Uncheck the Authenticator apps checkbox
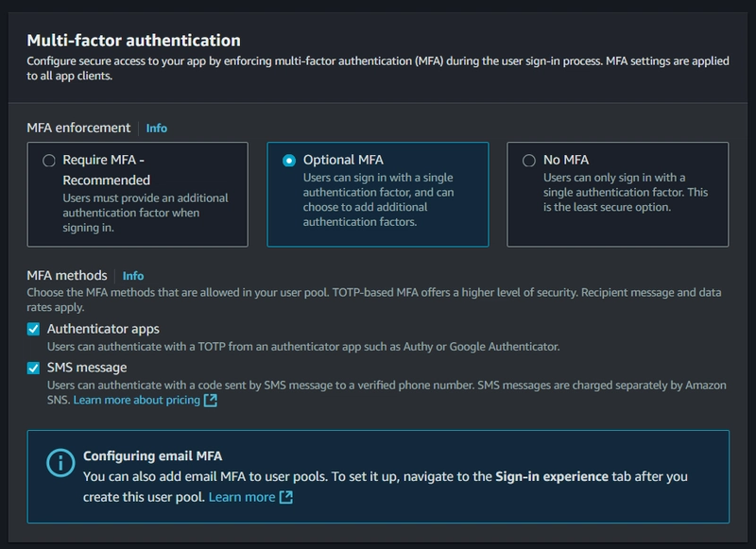The image size is (756, 549). (34, 329)
